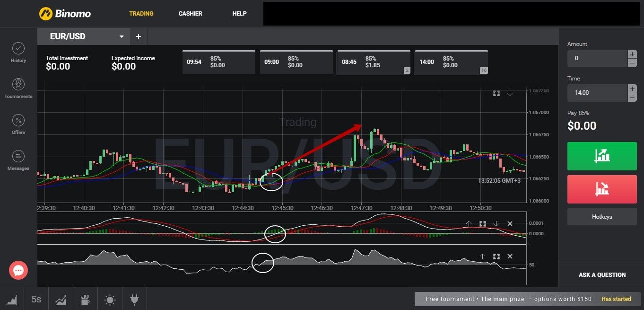Select the 09:00 expiration card

coord(296,62)
